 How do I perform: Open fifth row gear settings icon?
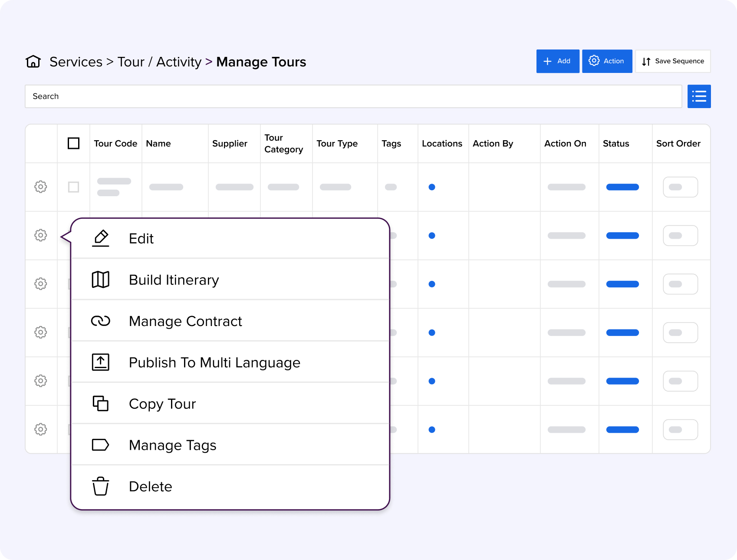pos(41,381)
